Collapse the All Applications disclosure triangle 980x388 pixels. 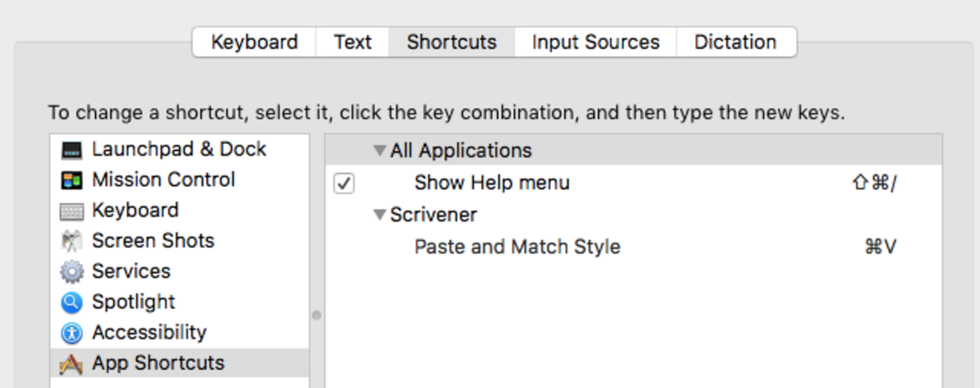(380, 151)
